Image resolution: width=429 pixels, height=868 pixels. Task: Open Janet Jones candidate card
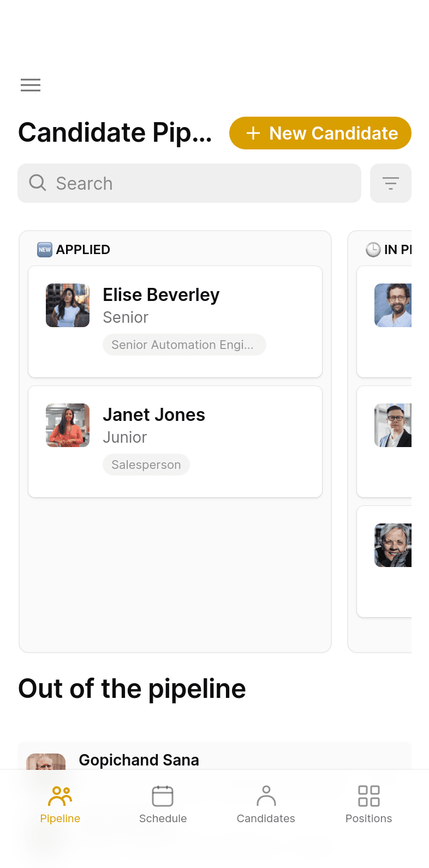(175, 442)
